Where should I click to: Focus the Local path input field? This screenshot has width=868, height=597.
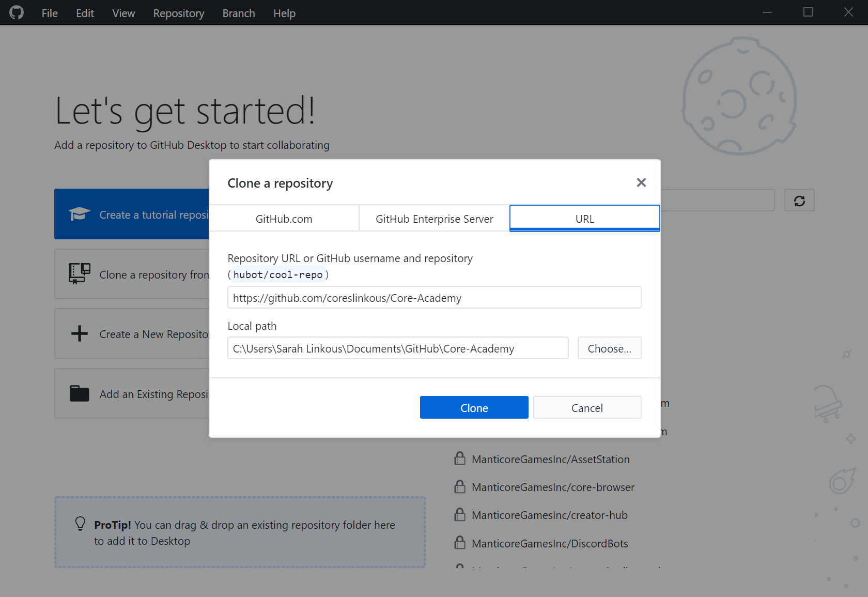coord(398,348)
